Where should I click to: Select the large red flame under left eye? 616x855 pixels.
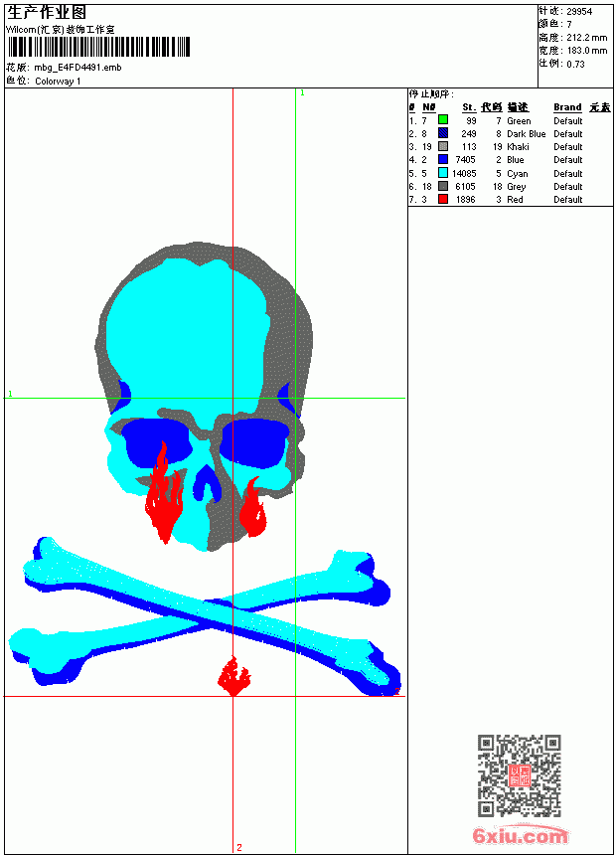(164, 497)
